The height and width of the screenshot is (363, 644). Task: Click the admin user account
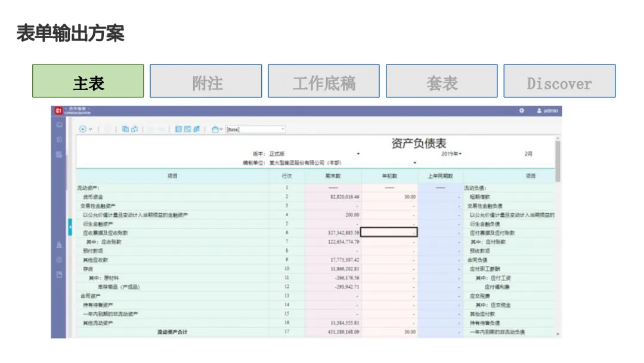(547, 110)
